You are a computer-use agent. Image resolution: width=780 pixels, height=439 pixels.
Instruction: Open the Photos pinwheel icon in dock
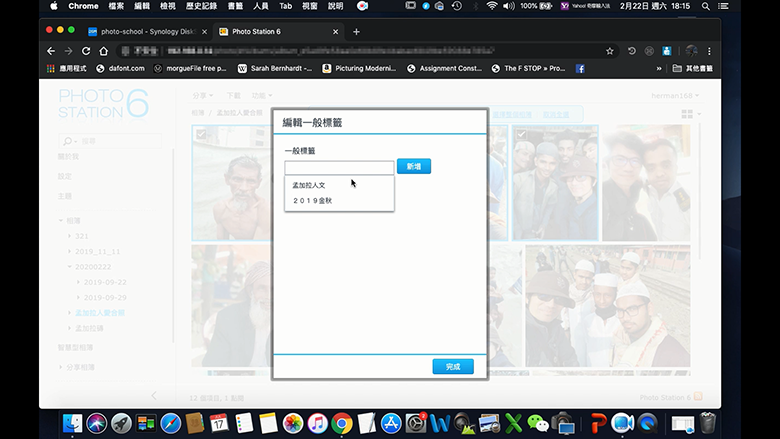click(293, 424)
